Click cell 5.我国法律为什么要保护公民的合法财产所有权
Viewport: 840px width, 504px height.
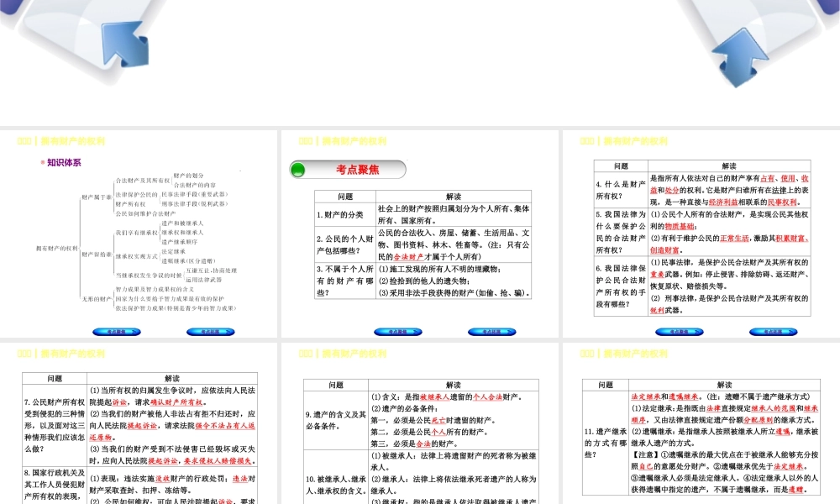pyautogui.click(x=621, y=232)
